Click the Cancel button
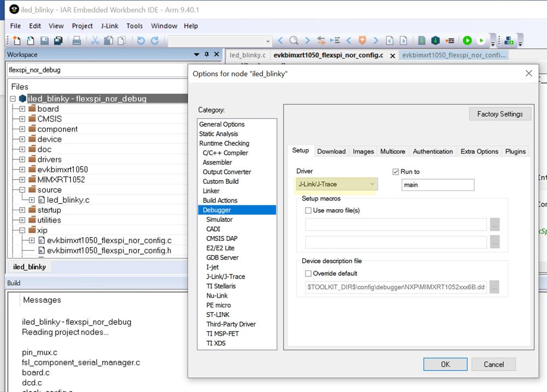 (493, 364)
